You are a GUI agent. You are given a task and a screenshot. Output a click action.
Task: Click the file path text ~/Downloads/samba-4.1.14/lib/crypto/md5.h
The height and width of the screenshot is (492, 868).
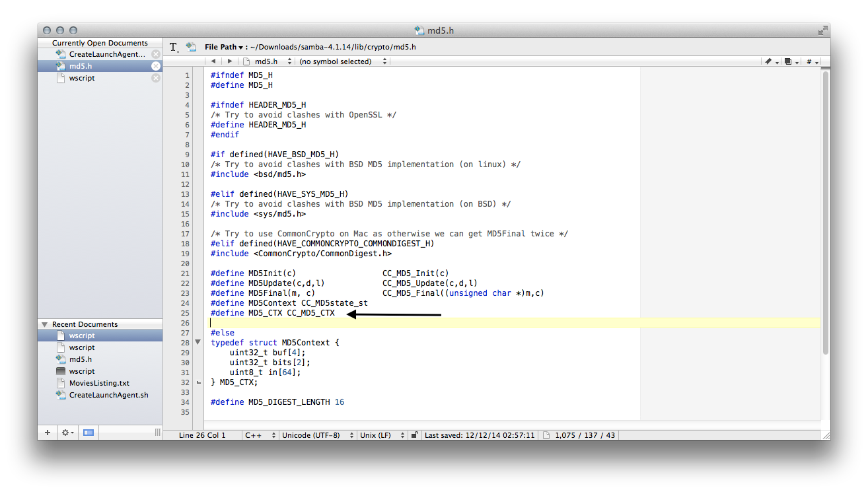(333, 47)
